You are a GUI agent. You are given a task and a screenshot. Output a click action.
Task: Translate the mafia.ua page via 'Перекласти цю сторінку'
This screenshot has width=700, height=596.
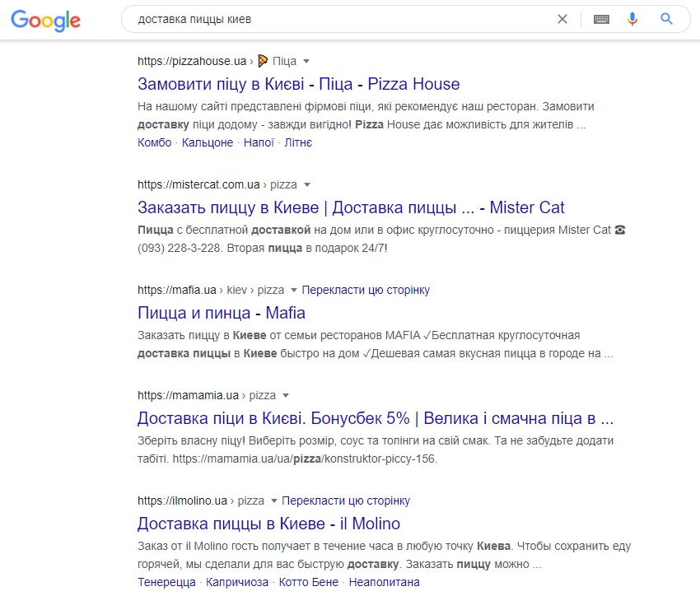coord(366,290)
